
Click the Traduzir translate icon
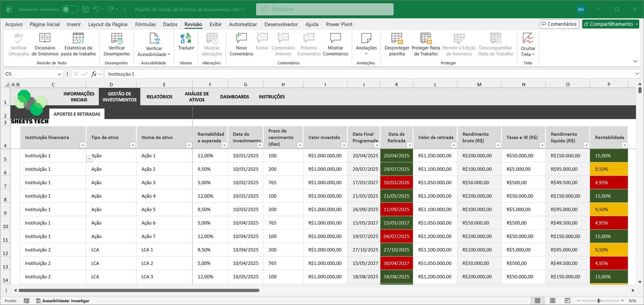point(186,39)
